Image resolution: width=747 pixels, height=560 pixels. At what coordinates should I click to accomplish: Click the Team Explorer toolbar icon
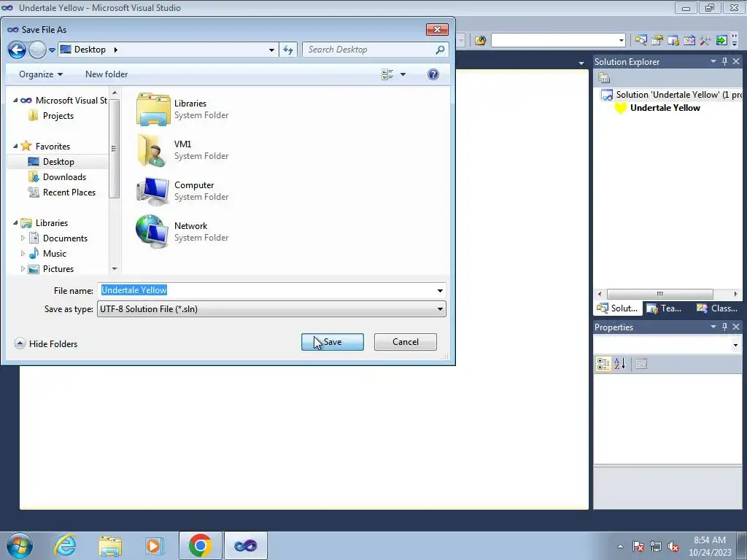coord(673,41)
